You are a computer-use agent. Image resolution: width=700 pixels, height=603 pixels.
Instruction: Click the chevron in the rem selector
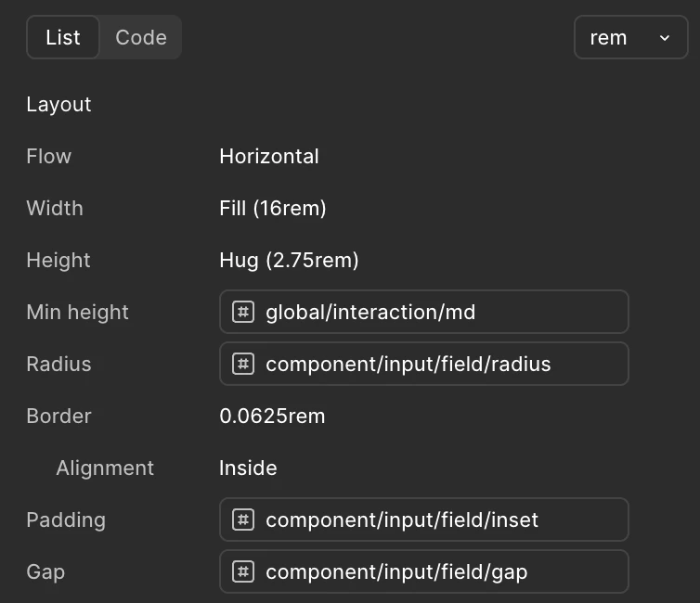665,38
